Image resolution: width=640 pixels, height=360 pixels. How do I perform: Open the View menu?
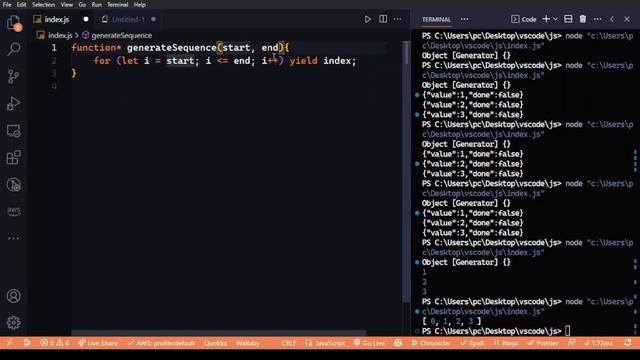[x=67, y=5]
